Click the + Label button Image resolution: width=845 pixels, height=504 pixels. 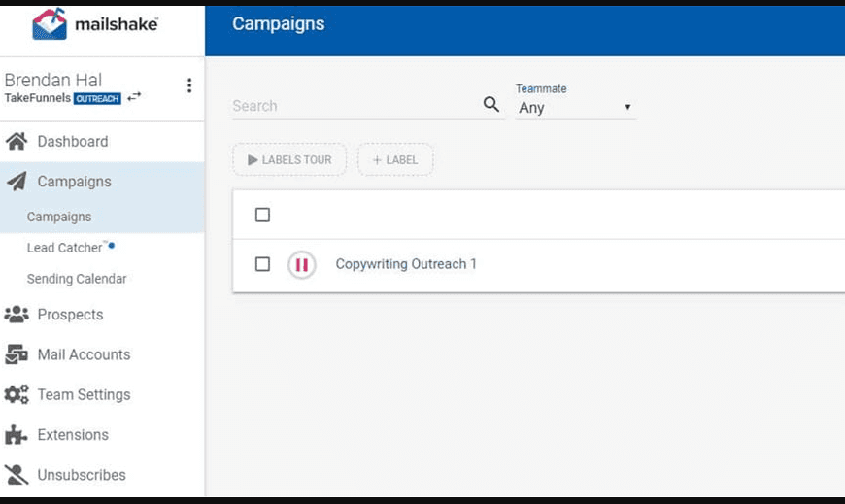395,159
